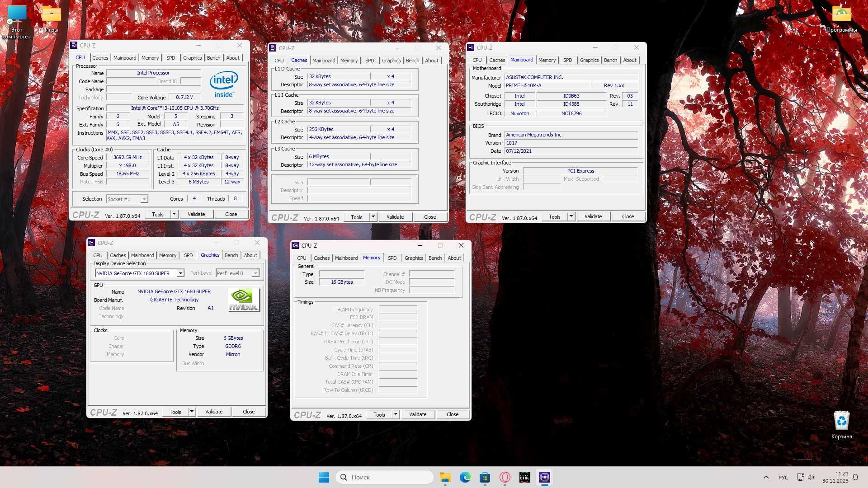Click Validate button in top-left CPU-Z window
The height and width of the screenshot is (488, 868).
coord(196,214)
